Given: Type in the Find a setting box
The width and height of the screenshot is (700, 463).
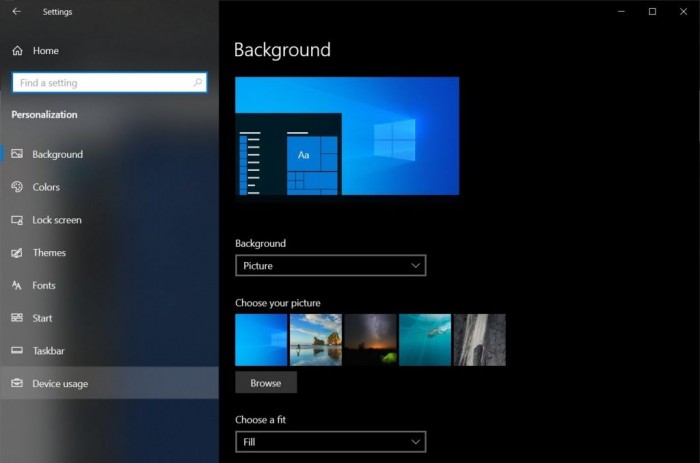Looking at the screenshot, I should 100,83.
